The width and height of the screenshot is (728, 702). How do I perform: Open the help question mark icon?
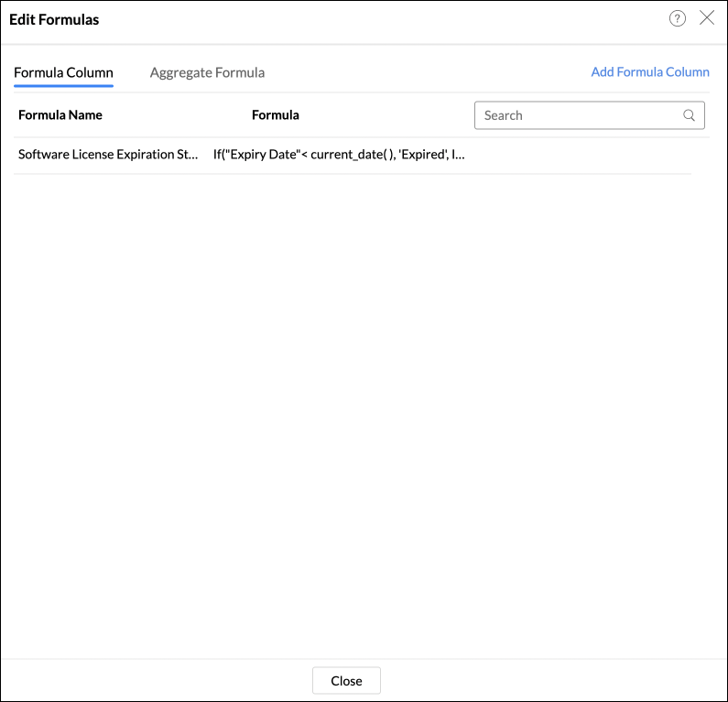click(x=678, y=18)
